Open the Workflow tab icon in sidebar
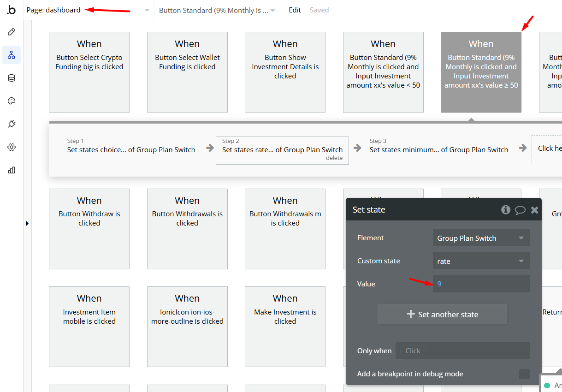Image resolution: width=562 pixels, height=392 pixels. click(x=12, y=55)
